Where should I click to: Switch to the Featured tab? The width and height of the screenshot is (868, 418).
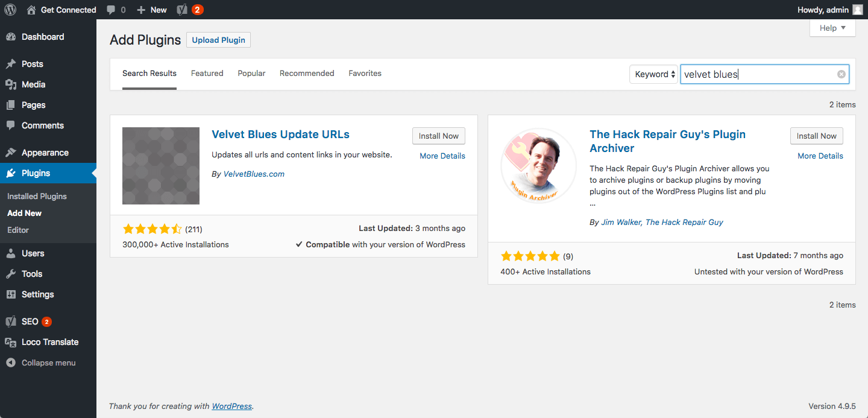pyautogui.click(x=207, y=74)
